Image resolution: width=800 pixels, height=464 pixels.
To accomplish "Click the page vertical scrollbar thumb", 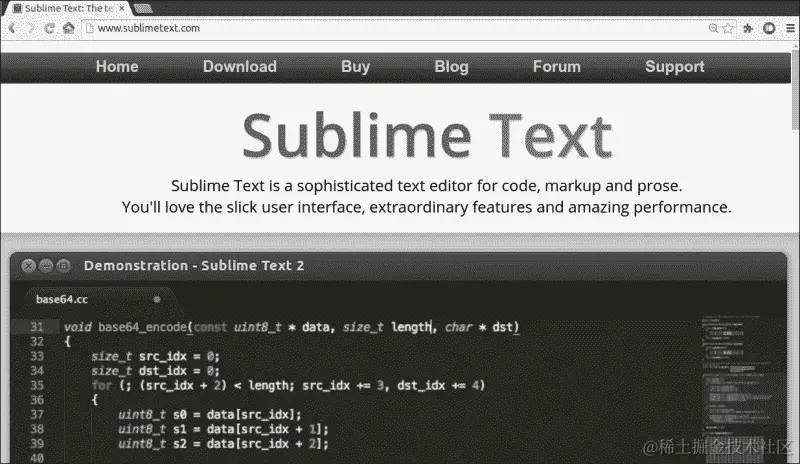I will 795,89.
